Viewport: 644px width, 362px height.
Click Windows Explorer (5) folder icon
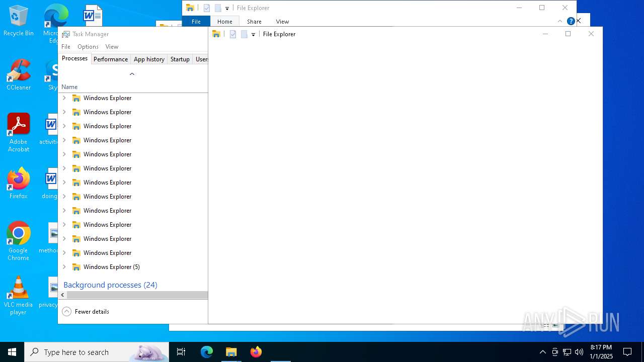click(x=76, y=267)
